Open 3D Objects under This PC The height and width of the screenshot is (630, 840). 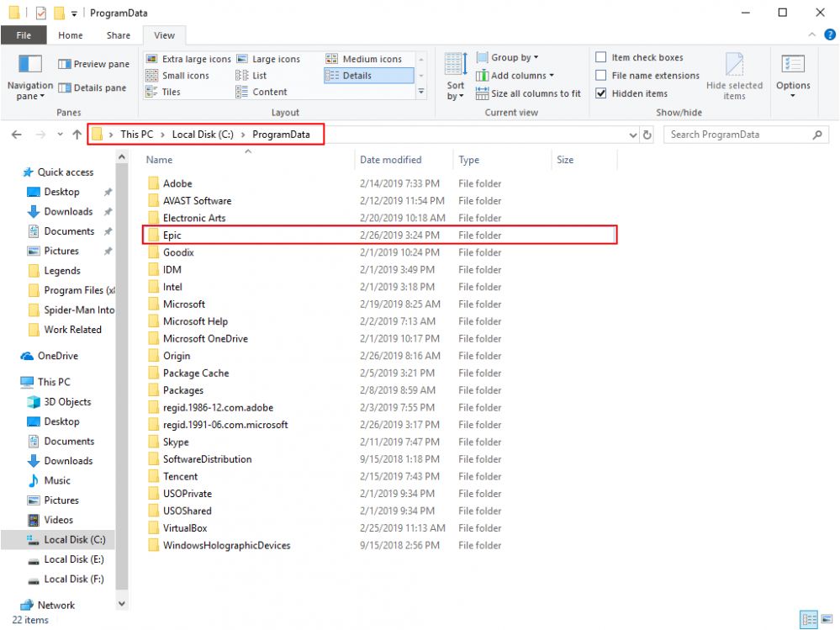coord(59,402)
